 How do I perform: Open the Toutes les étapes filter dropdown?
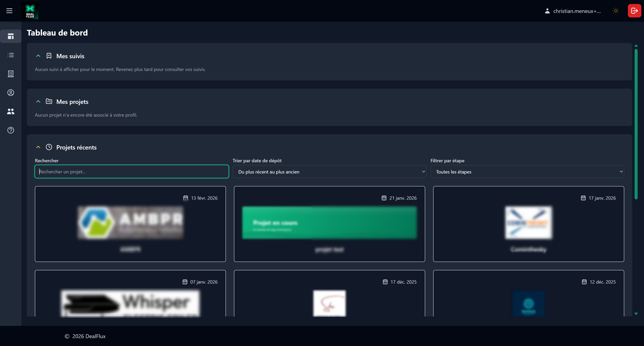[527, 172]
